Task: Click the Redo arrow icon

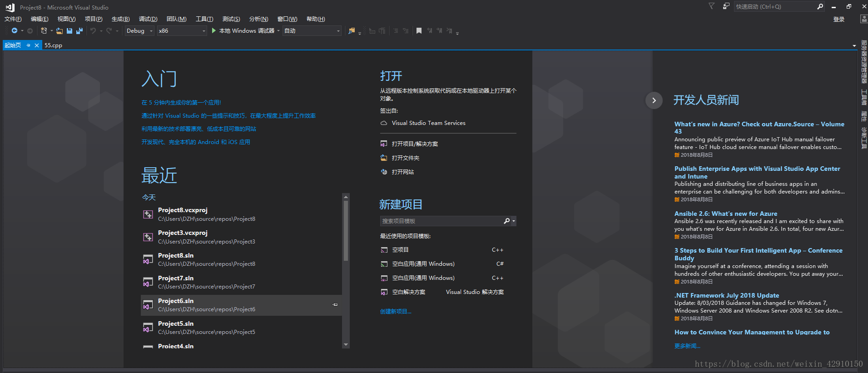Action: 109,31
